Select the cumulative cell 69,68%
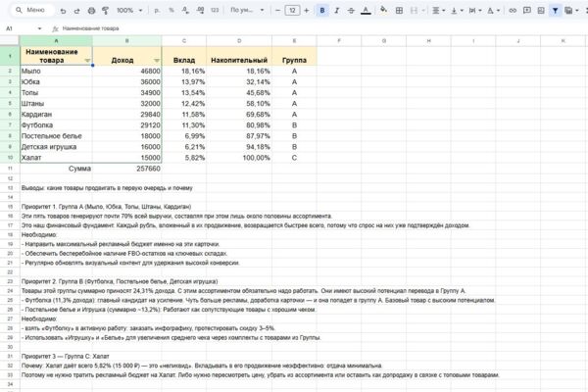 coord(239,115)
